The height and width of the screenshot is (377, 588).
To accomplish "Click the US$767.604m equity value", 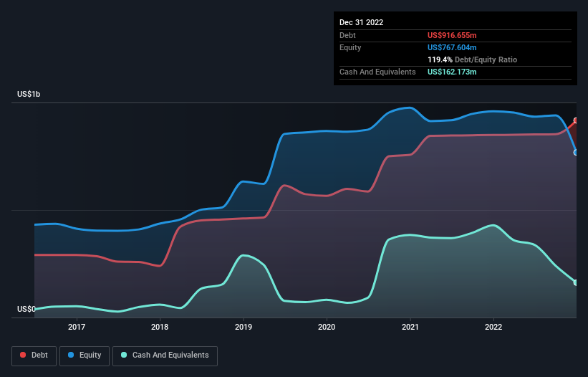I will (x=452, y=47).
